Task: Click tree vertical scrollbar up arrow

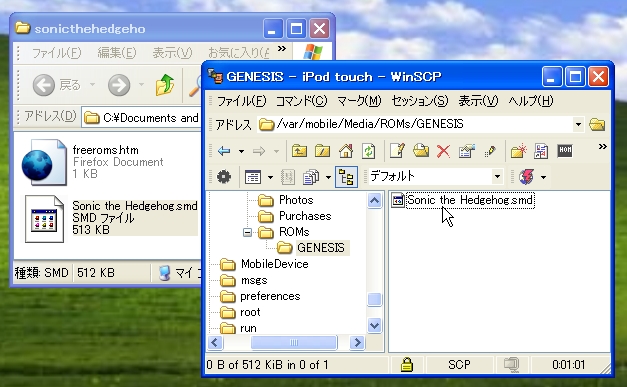Action: tap(374, 200)
